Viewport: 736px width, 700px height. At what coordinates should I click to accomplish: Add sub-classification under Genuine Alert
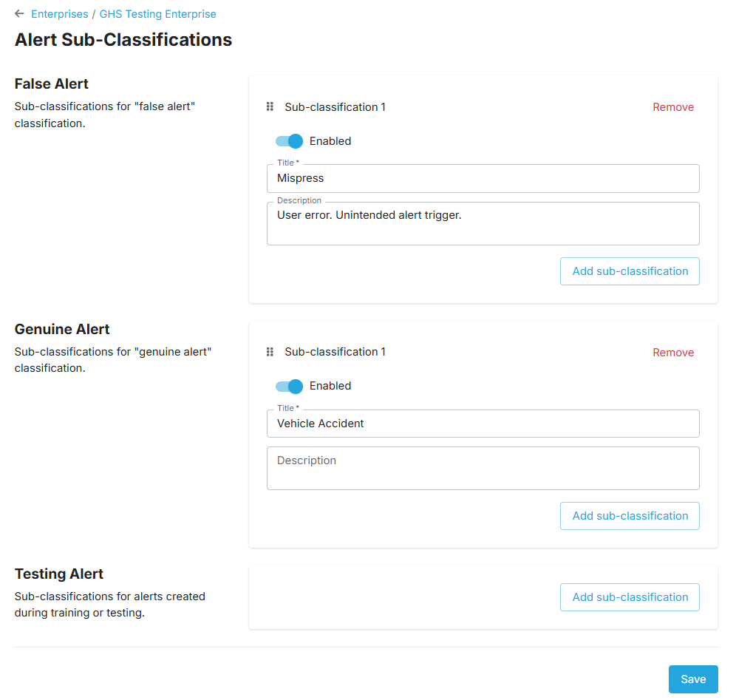pyautogui.click(x=630, y=516)
